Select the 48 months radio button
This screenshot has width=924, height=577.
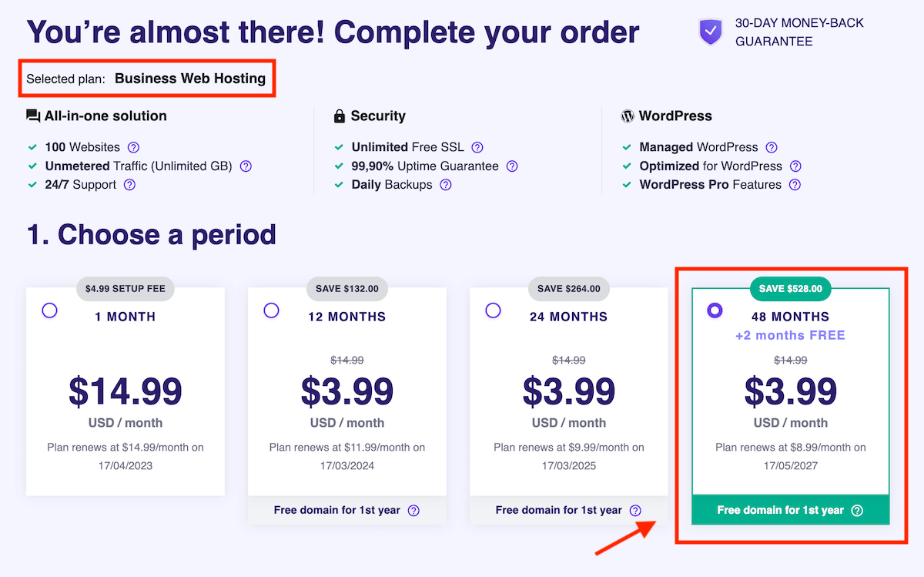point(715,310)
